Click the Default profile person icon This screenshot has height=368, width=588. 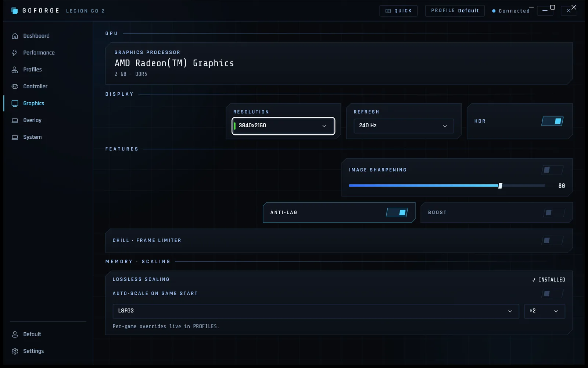(15, 334)
